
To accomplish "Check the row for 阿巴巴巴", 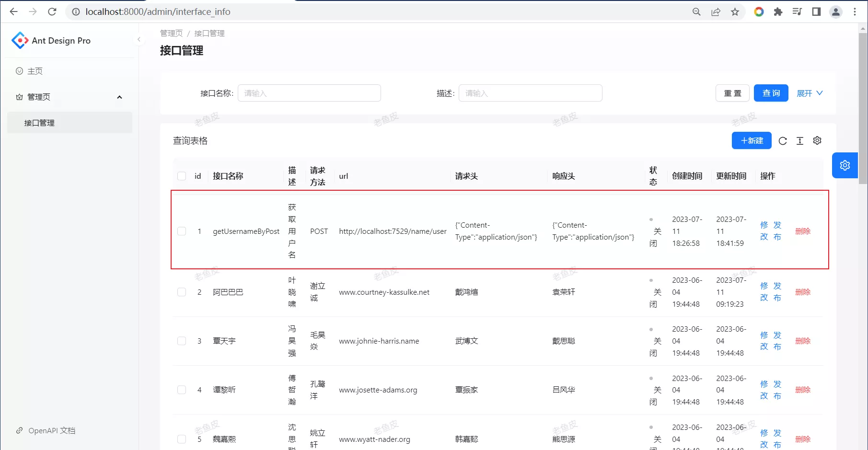I will click(182, 292).
